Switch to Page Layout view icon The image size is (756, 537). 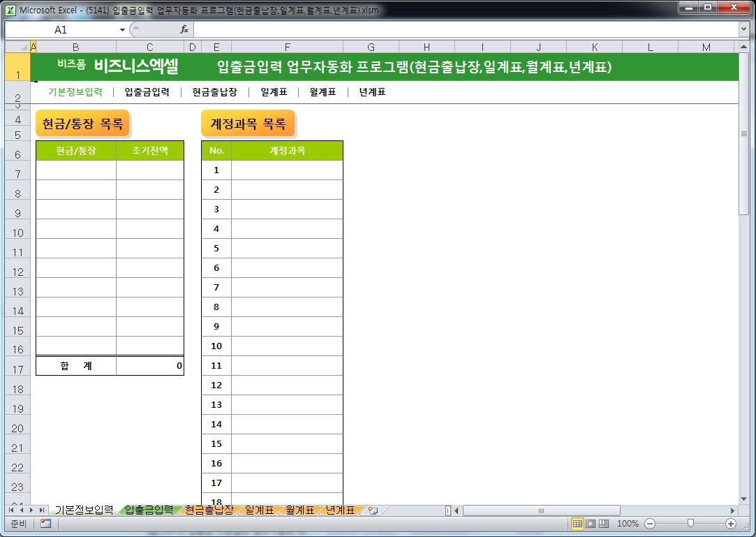591,524
